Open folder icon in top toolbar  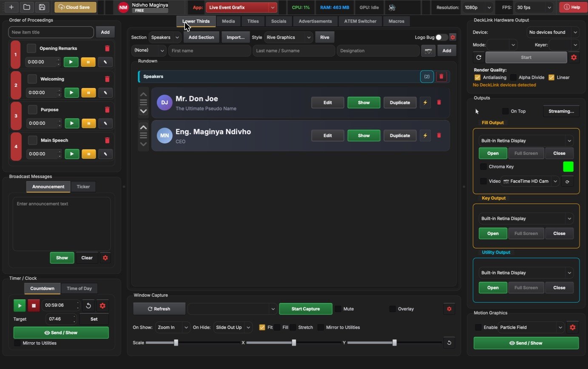pos(26,7)
